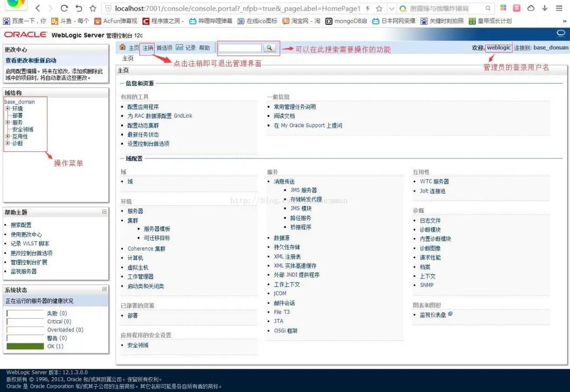
Task: Open the 帮助 help menu
Action: pyautogui.click(x=204, y=48)
